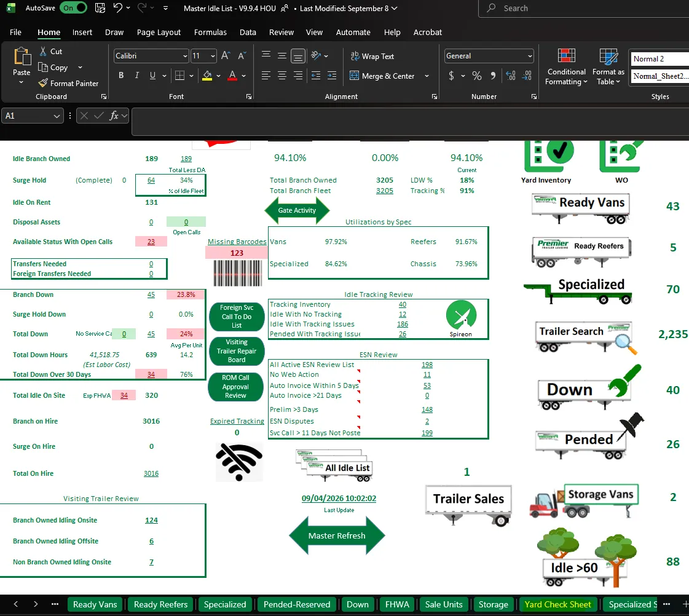Click the Format Painter brush icon
The height and width of the screenshot is (616, 689).
pyautogui.click(x=42, y=83)
